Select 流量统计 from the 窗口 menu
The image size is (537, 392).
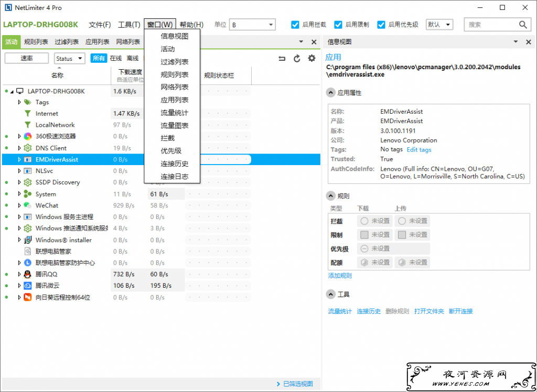point(172,113)
